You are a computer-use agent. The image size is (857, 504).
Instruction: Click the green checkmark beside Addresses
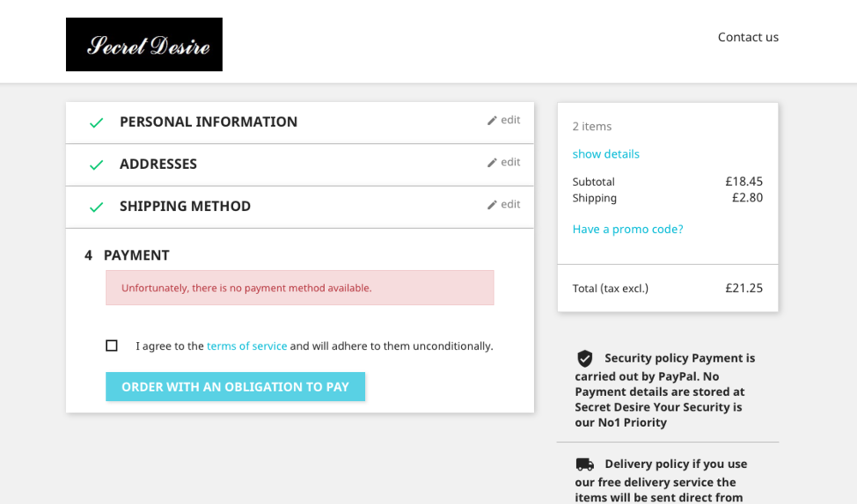96,165
